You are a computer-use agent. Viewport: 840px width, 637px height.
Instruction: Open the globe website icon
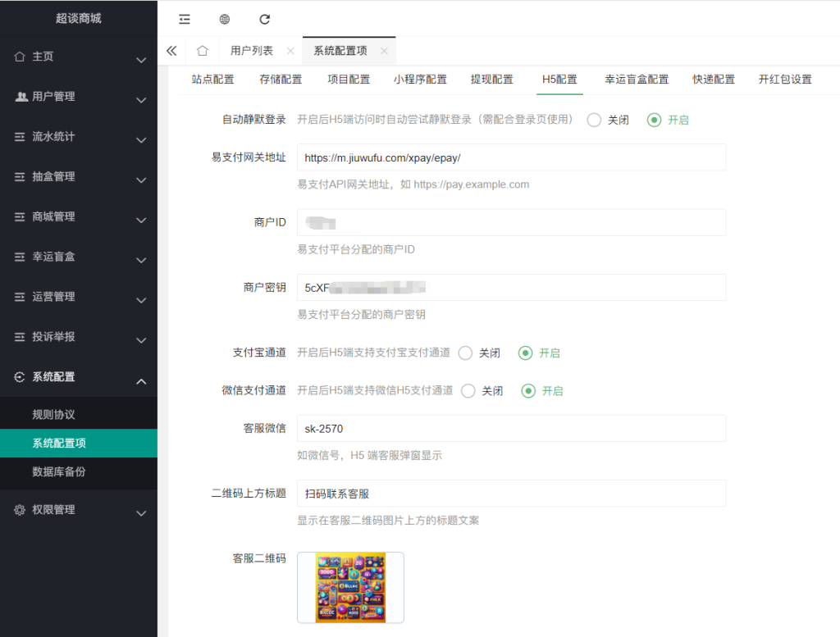coord(225,20)
